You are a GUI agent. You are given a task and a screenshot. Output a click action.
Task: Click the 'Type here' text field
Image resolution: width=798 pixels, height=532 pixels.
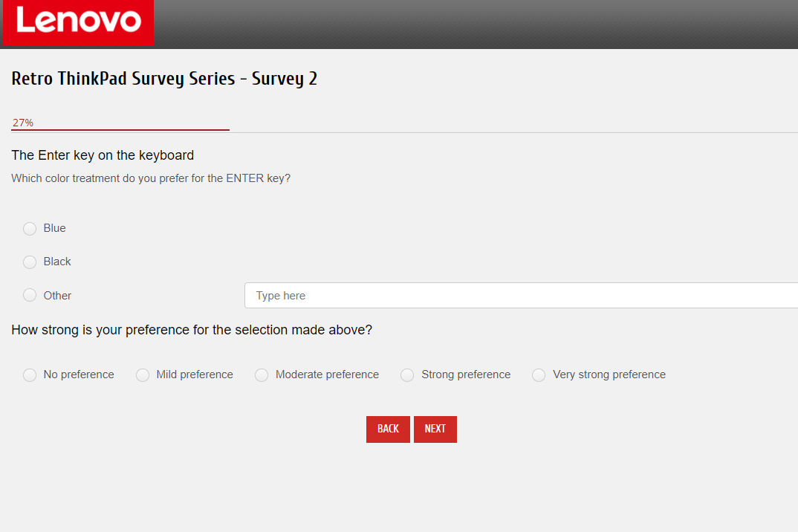point(520,296)
